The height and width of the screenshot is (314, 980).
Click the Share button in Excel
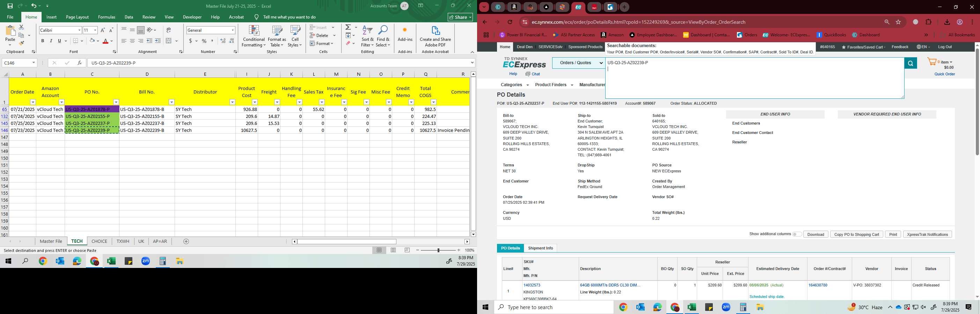point(460,17)
